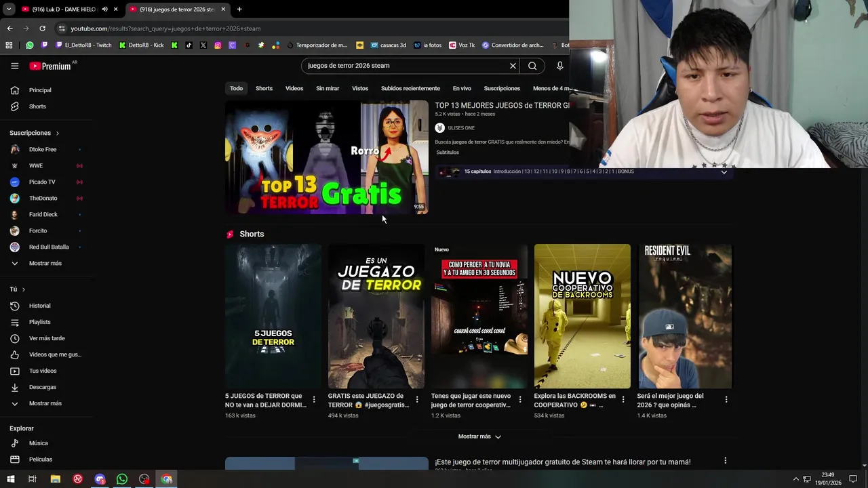The height and width of the screenshot is (488, 868).
Task: Open the Convertidor de arch... bookmark
Action: 513,45
